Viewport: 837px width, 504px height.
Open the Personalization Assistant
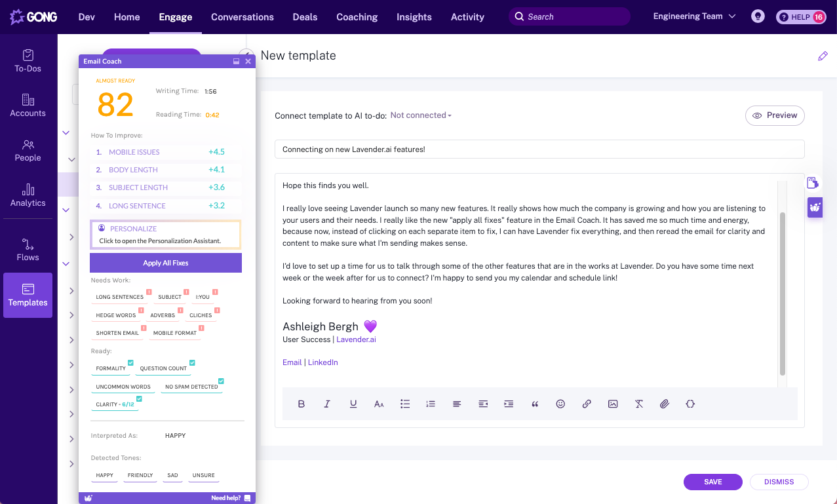[x=166, y=234]
